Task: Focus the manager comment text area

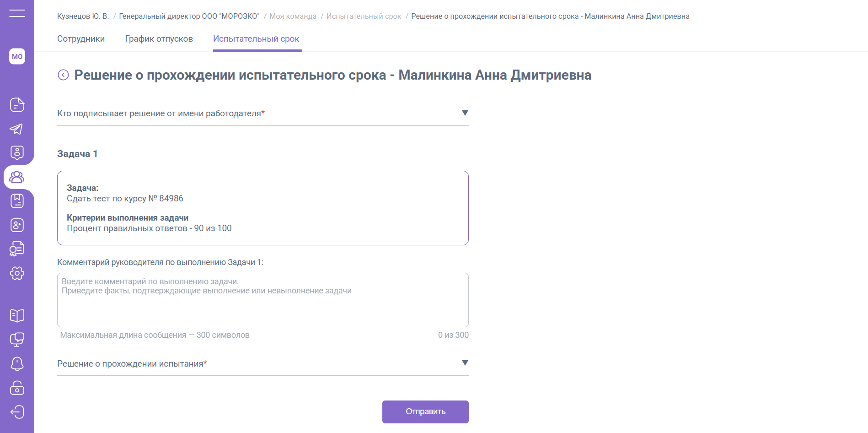Action: click(263, 300)
